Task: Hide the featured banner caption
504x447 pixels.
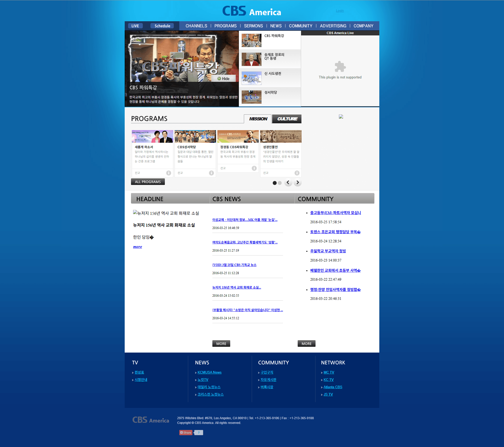Action: (223, 78)
